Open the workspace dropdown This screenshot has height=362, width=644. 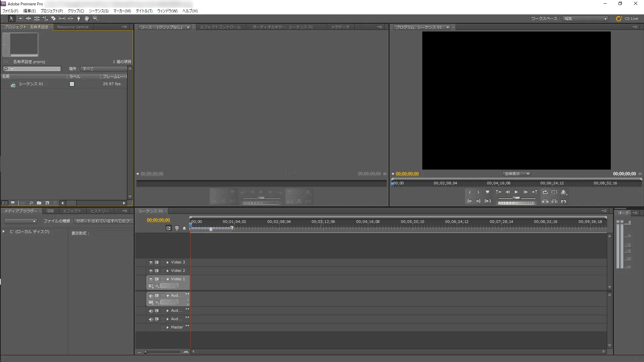click(586, 18)
